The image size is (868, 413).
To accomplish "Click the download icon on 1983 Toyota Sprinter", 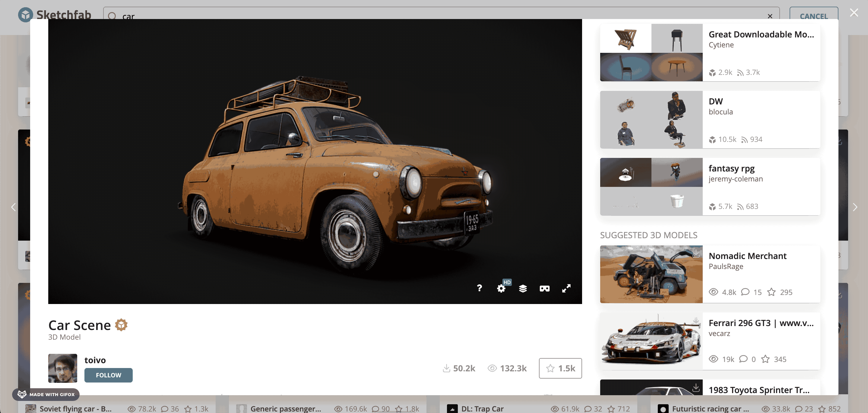I will (x=696, y=388).
